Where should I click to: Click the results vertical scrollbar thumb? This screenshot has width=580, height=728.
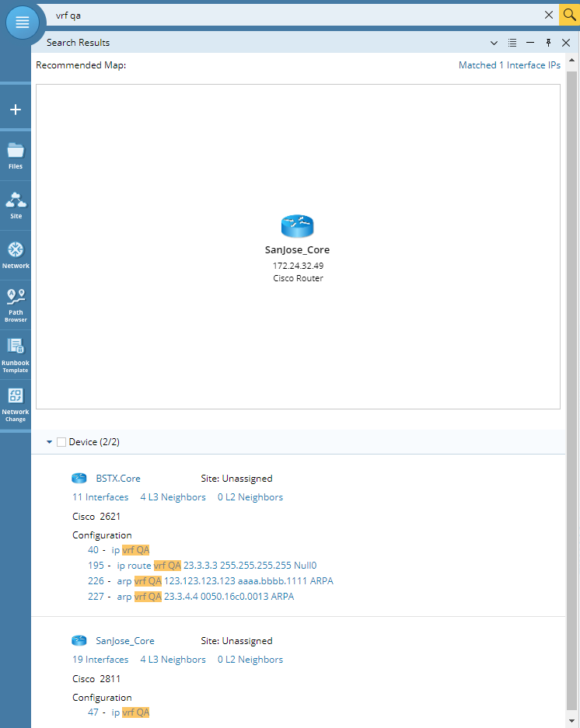tap(572, 391)
